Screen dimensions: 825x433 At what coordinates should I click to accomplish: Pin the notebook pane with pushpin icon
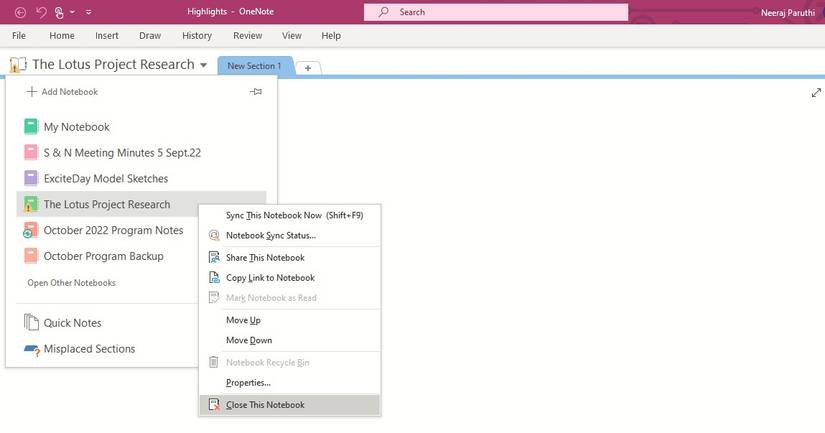pos(256,92)
